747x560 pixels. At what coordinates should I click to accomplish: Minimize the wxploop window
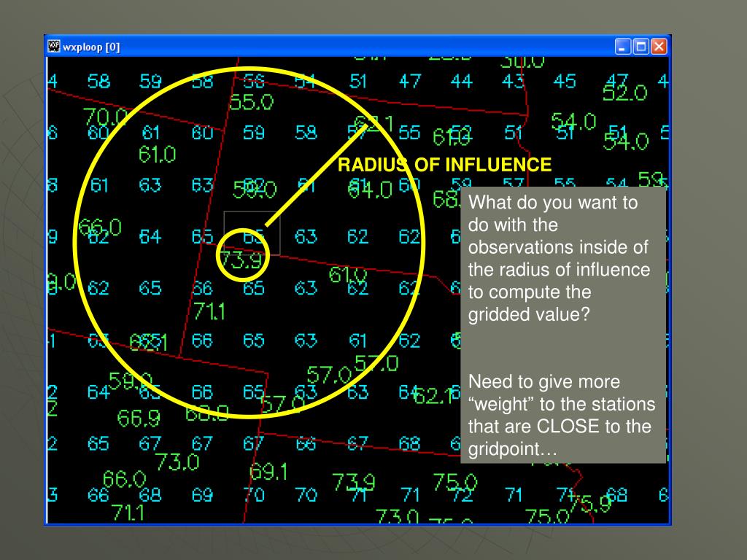(623, 47)
